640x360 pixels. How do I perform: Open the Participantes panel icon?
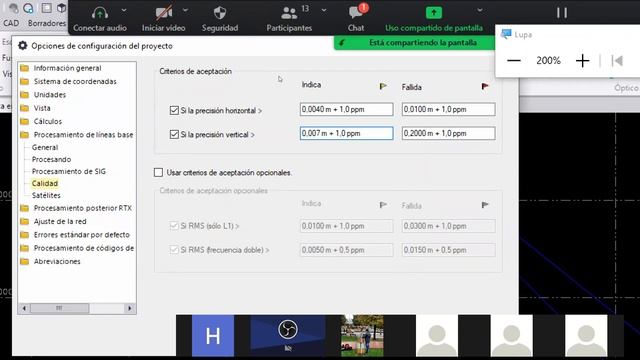[x=289, y=13]
